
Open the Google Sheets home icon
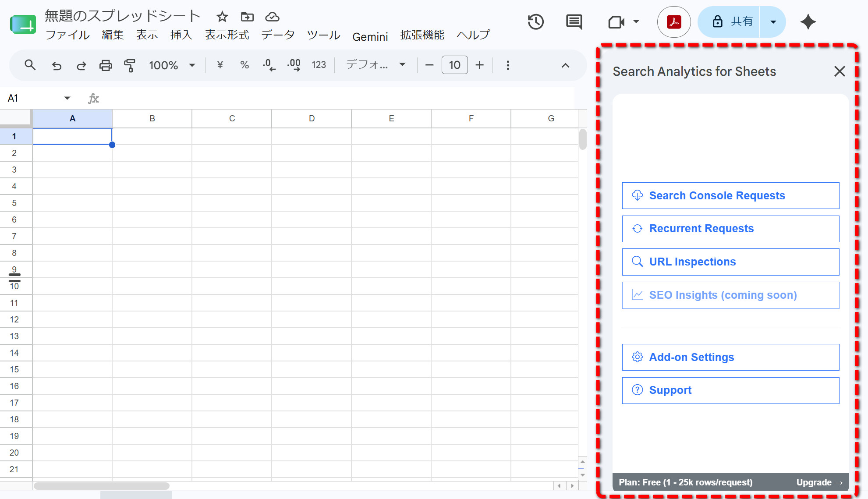point(23,25)
